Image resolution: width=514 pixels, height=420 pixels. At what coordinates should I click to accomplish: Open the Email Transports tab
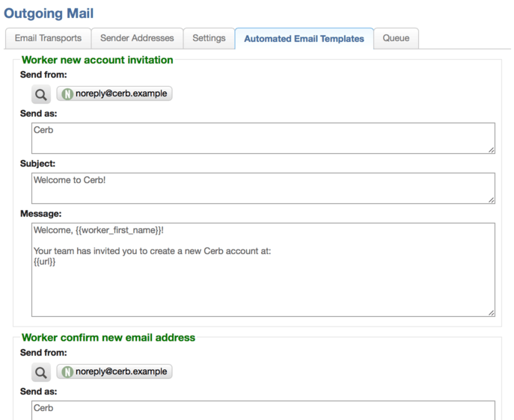pos(48,38)
